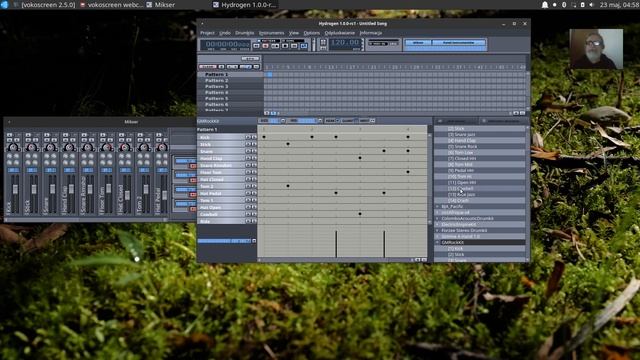Solo the Kick channel in Mikser
The image size is (640, 360).
click(17, 140)
